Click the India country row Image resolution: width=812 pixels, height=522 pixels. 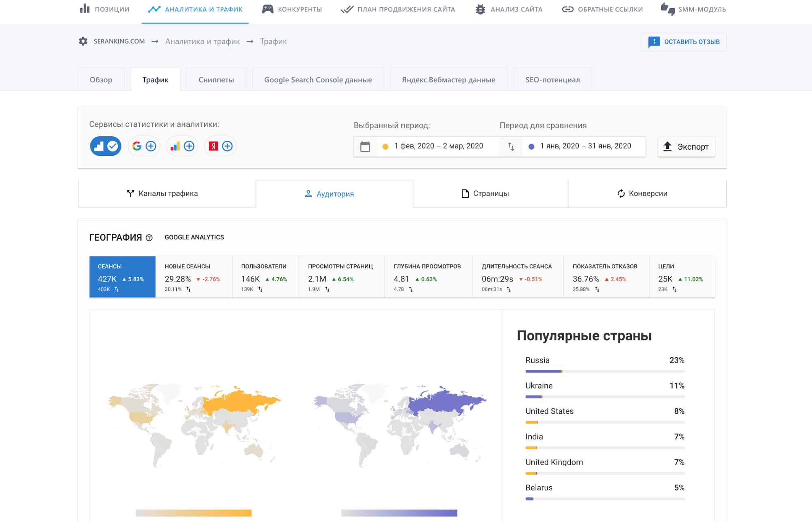point(604,442)
